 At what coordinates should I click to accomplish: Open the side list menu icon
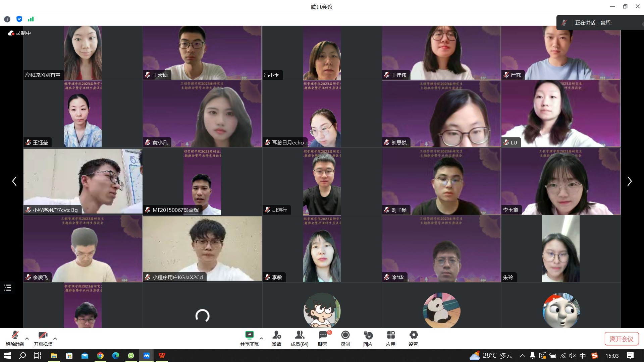(7, 288)
